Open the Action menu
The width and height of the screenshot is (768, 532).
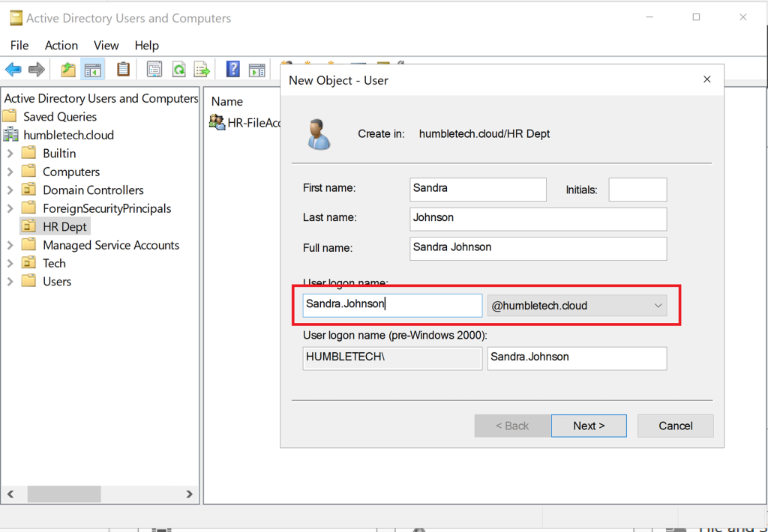61,45
